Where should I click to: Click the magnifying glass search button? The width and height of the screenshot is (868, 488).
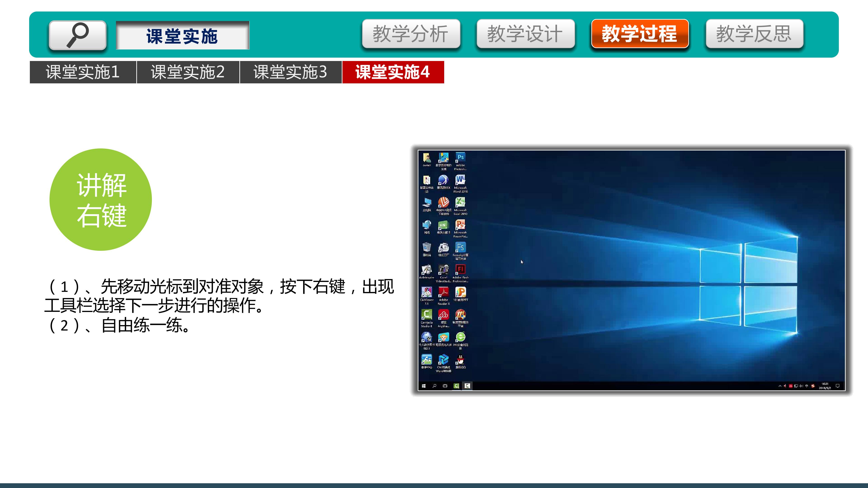pyautogui.click(x=78, y=35)
